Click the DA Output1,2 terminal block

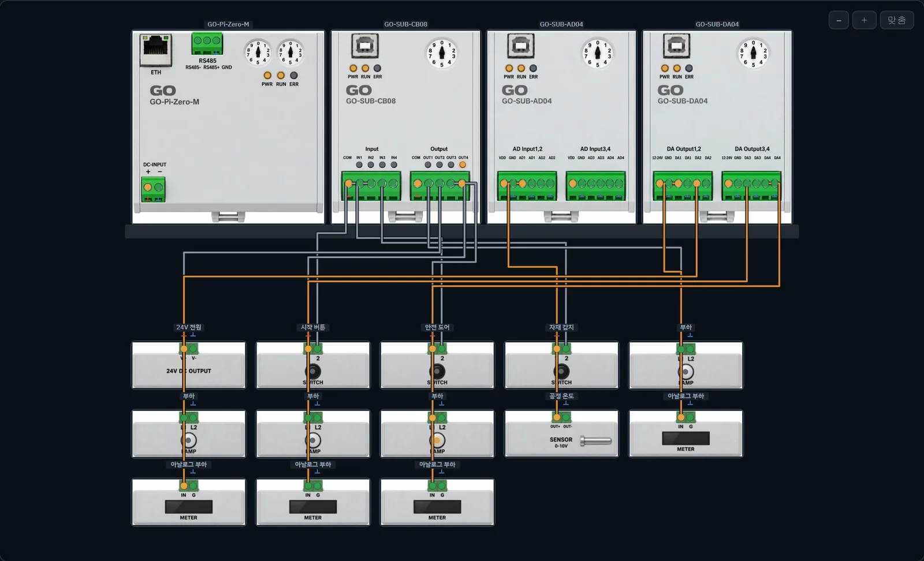(x=683, y=186)
